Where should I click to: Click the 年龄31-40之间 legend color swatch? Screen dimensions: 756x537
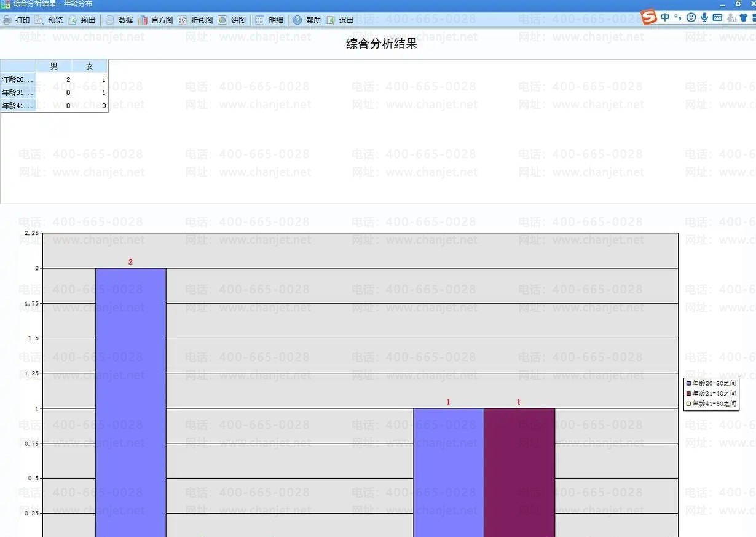pyautogui.click(x=688, y=394)
